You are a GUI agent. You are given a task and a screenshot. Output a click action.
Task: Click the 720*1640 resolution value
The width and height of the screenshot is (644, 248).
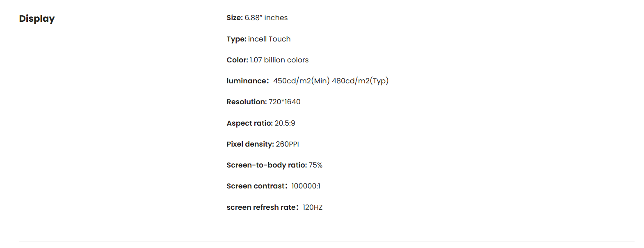tap(284, 102)
